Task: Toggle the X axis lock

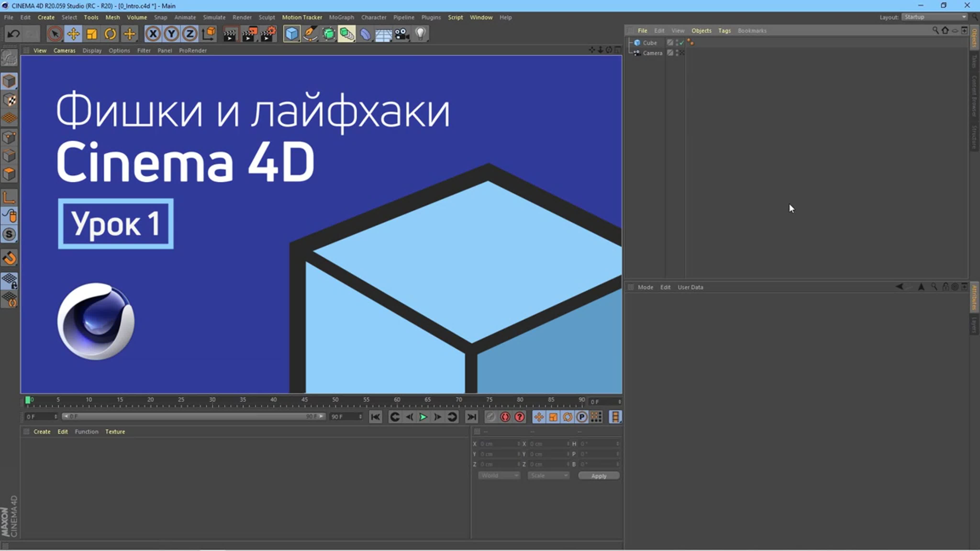Action: click(153, 34)
